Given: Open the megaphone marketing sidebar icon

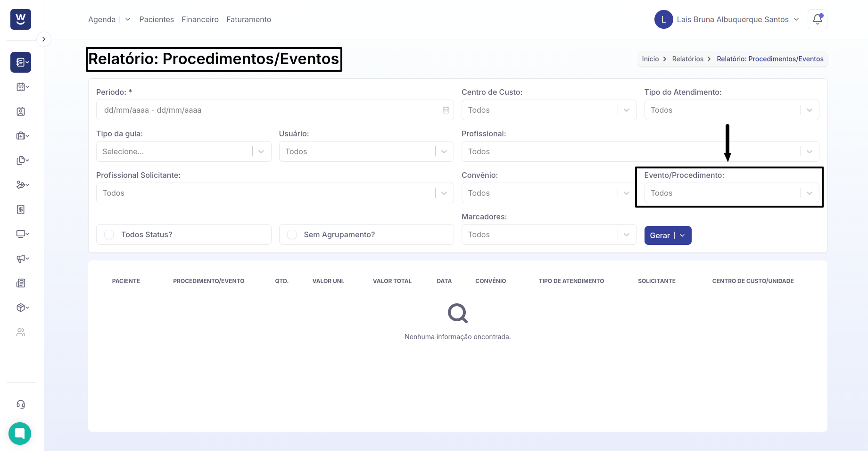Looking at the screenshot, I should (22, 259).
